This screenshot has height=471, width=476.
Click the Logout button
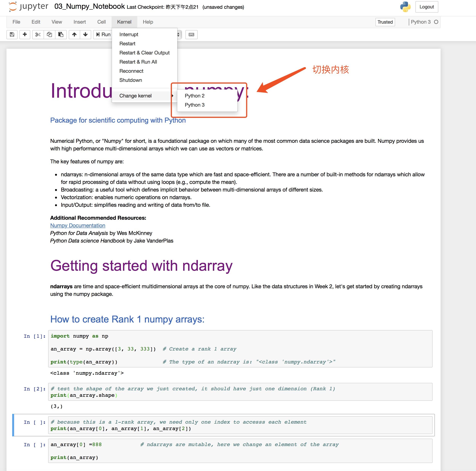click(x=427, y=7)
